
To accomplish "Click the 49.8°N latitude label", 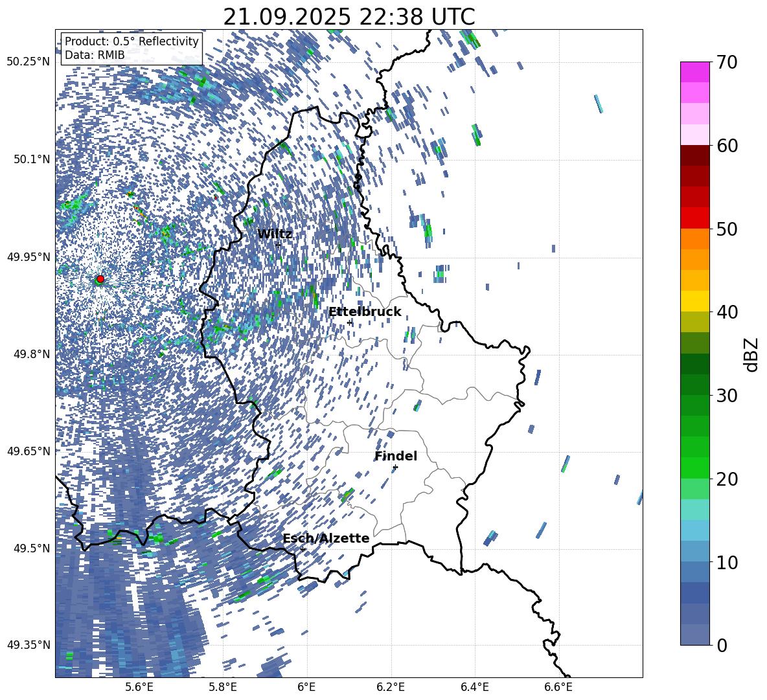I will tap(31, 354).
